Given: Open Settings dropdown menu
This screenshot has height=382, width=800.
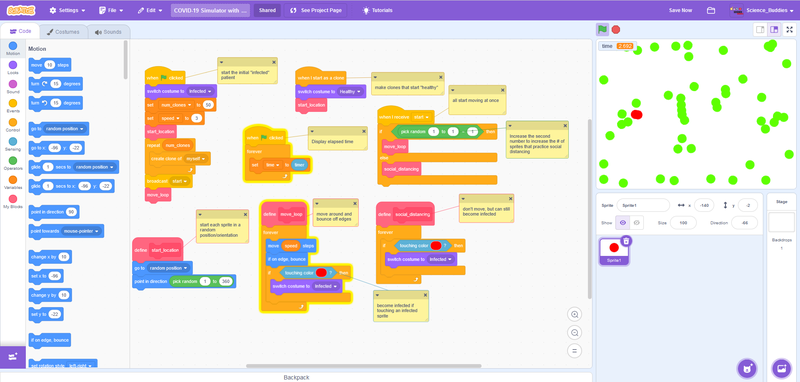Looking at the screenshot, I should tap(67, 10).
